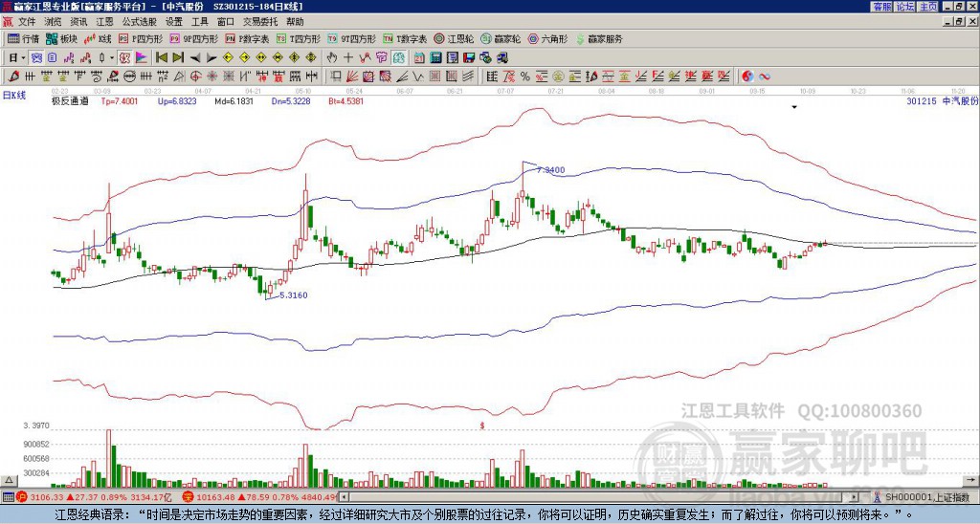
Task: Open the 9T四方形 tool
Action: (352, 38)
